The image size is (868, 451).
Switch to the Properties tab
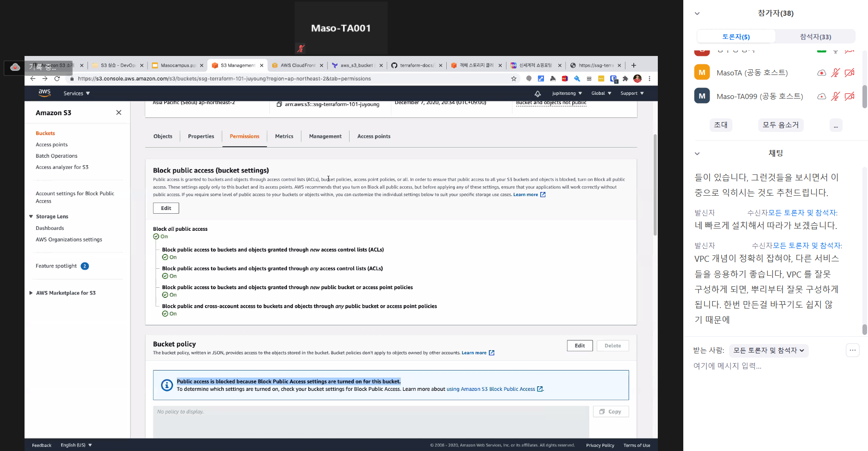pos(201,136)
